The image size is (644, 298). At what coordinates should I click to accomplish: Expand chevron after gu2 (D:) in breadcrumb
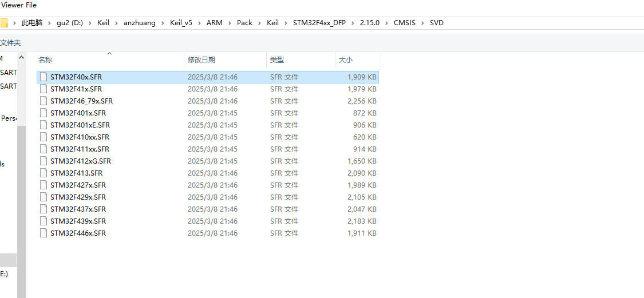90,23
